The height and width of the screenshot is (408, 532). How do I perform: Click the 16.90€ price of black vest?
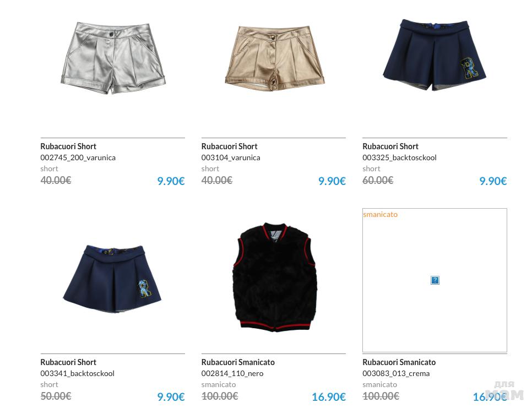328,396
